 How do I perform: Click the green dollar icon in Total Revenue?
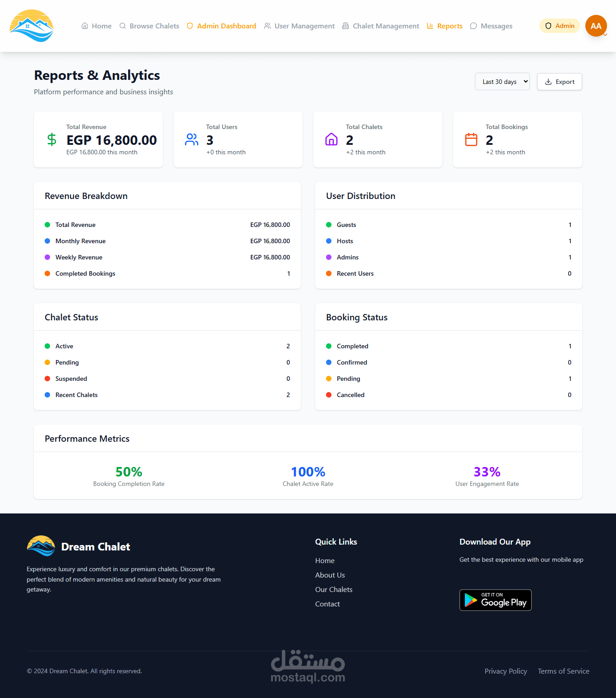point(52,139)
